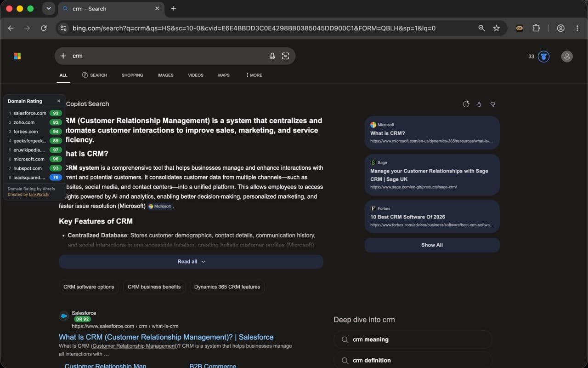Click the thumbs down feedback icon
The width and height of the screenshot is (588, 368).
(492, 104)
